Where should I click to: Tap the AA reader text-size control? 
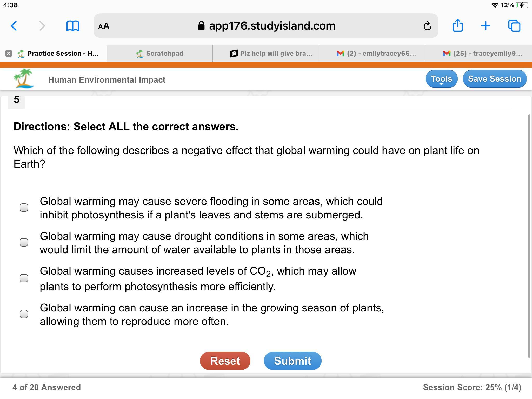(x=104, y=26)
